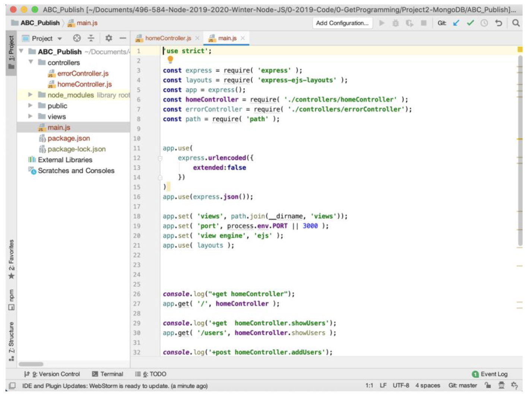
Task: Click the Git commit checkmark icon
Action: (470, 23)
